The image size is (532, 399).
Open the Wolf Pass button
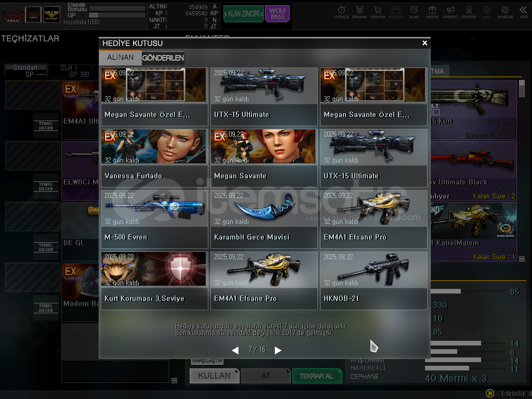point(277,14)
